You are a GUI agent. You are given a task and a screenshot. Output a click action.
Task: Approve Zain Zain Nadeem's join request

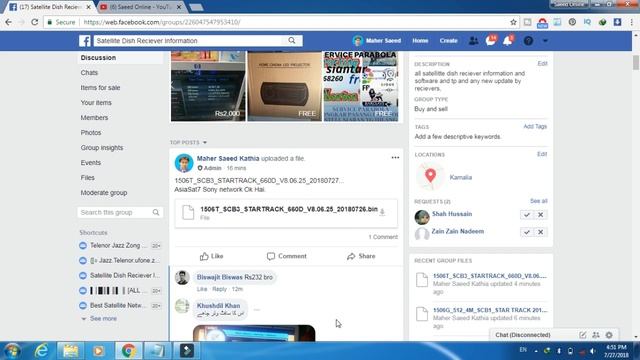[x=527, y=232]
